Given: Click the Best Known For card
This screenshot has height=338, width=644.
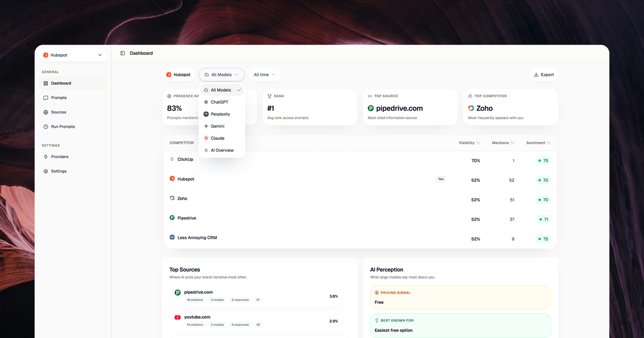Looking at the screenshot, I should (460, 325).
